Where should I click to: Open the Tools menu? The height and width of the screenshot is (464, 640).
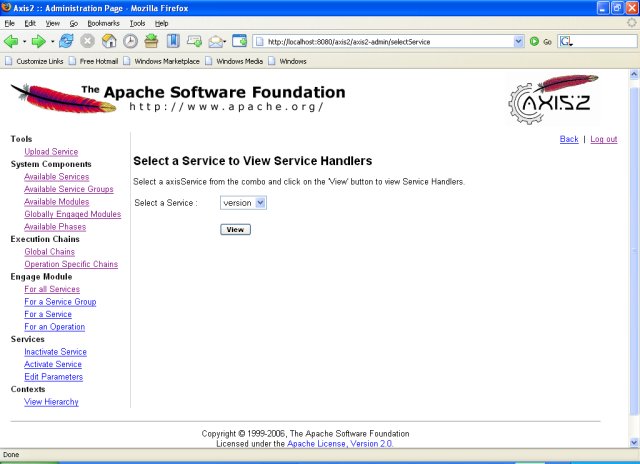tap(137, 23)
